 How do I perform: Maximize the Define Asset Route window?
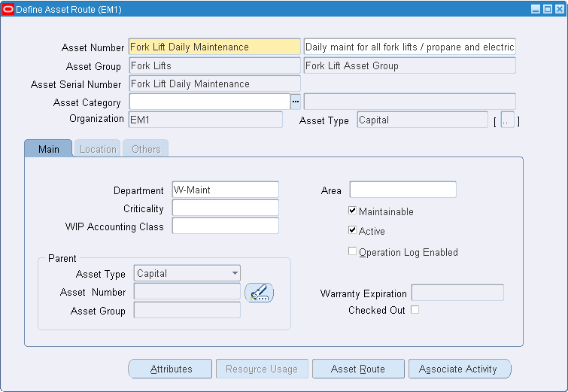click(548, 9)
